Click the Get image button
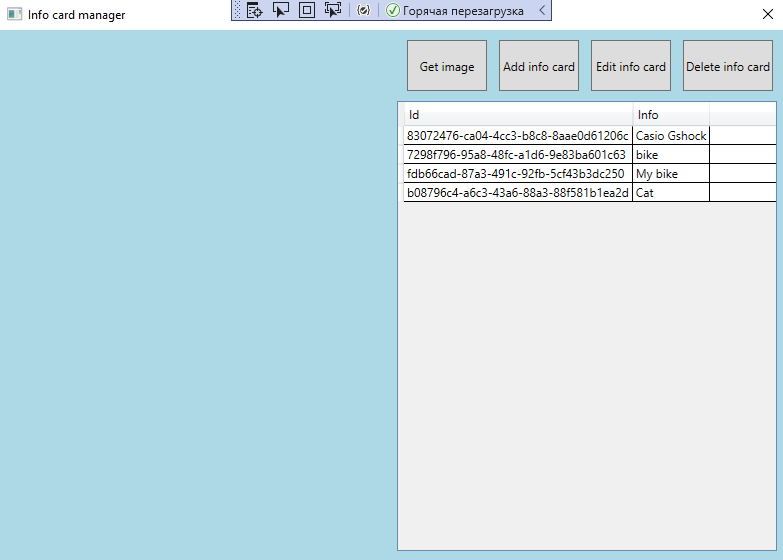The image size is (783, 560). 447,65
